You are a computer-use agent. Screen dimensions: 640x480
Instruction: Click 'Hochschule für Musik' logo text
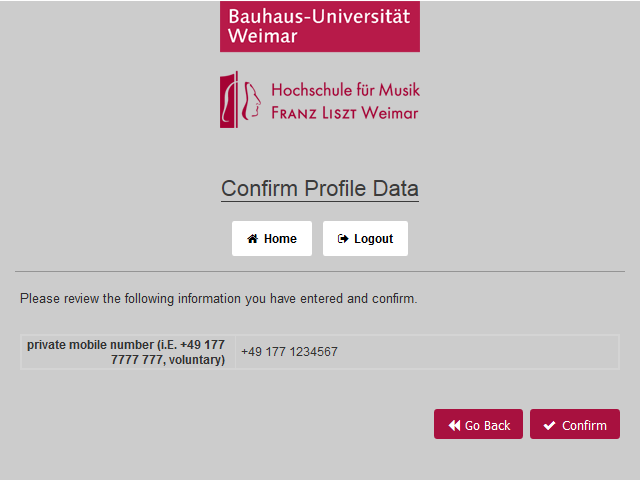(x=345, y=89)
